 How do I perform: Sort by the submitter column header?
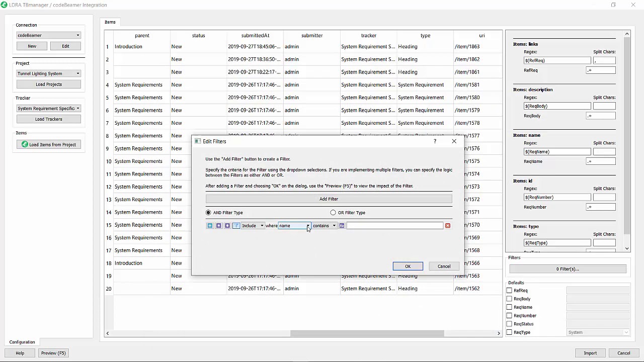click(312, 36)
